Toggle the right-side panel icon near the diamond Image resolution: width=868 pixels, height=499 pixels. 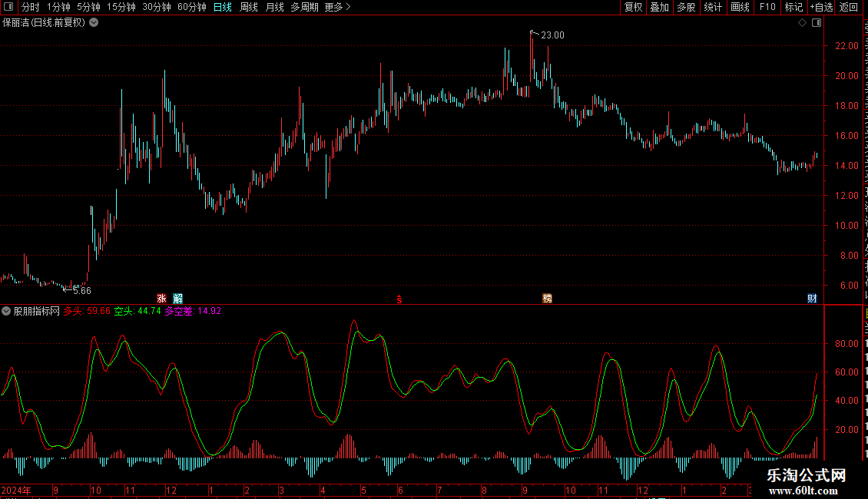click(x=817, y=23)
